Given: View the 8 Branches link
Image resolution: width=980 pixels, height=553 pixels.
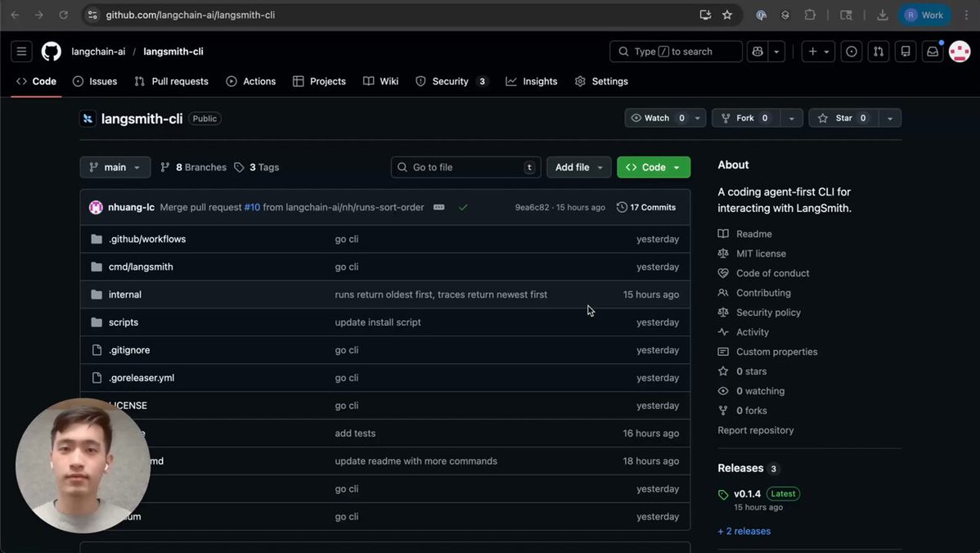Looking at the screenshot, I should click(x=194, y=167).
